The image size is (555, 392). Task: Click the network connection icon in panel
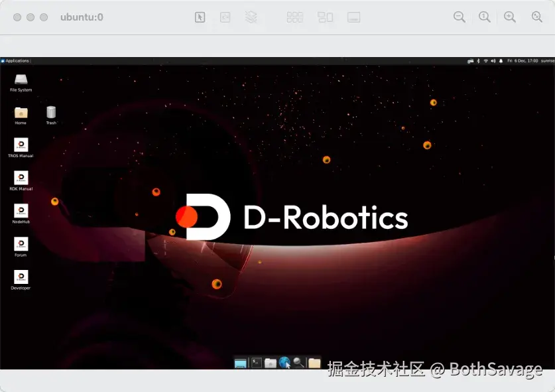[x=470, y=61]
